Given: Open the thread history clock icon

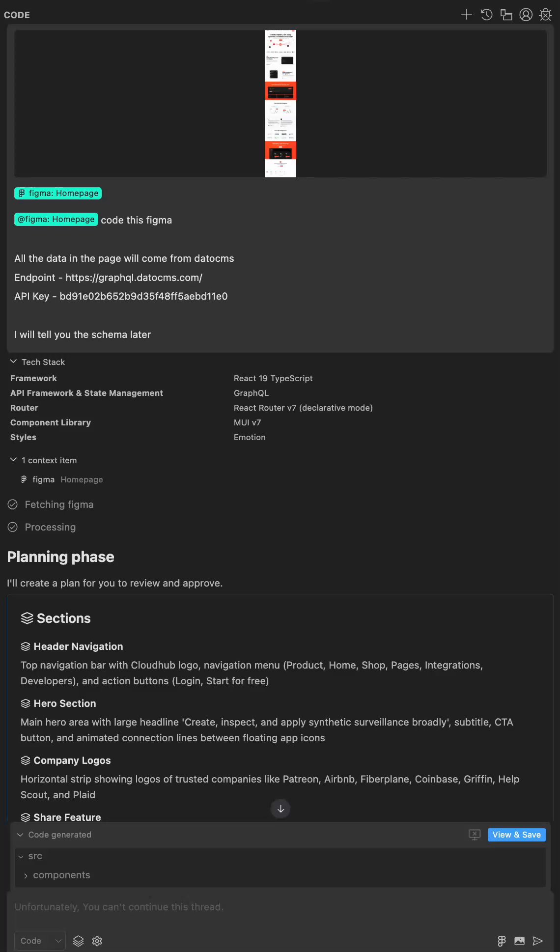Looking at the screenshot, I should (486, 15).
